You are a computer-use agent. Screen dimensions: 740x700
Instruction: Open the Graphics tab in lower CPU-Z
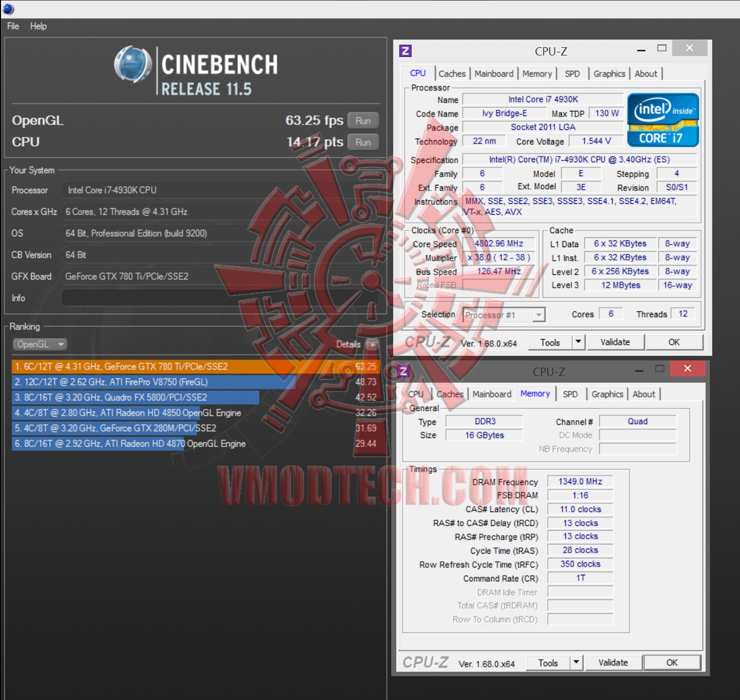click(607, 394)
